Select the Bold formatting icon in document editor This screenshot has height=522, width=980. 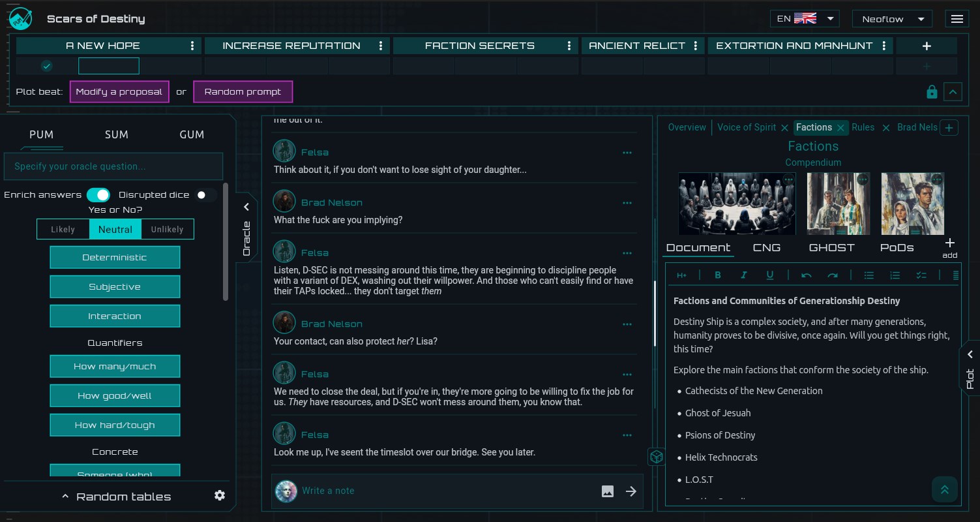(717, 275)
